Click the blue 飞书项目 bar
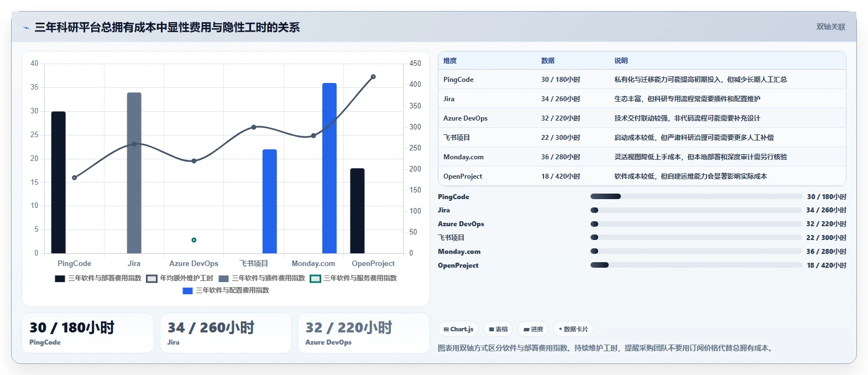868x375 pixels. click(x=270, y=201)
